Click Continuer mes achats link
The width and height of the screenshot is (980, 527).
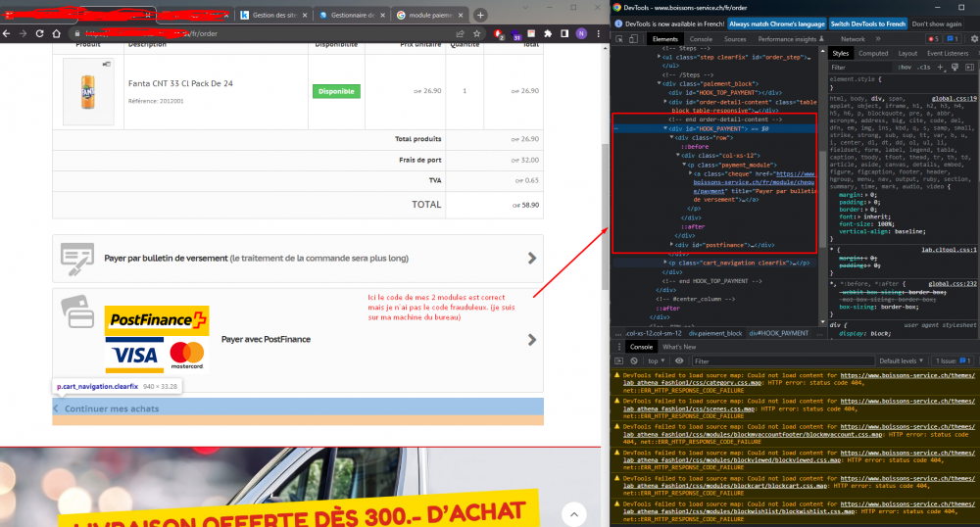(112, 408)
